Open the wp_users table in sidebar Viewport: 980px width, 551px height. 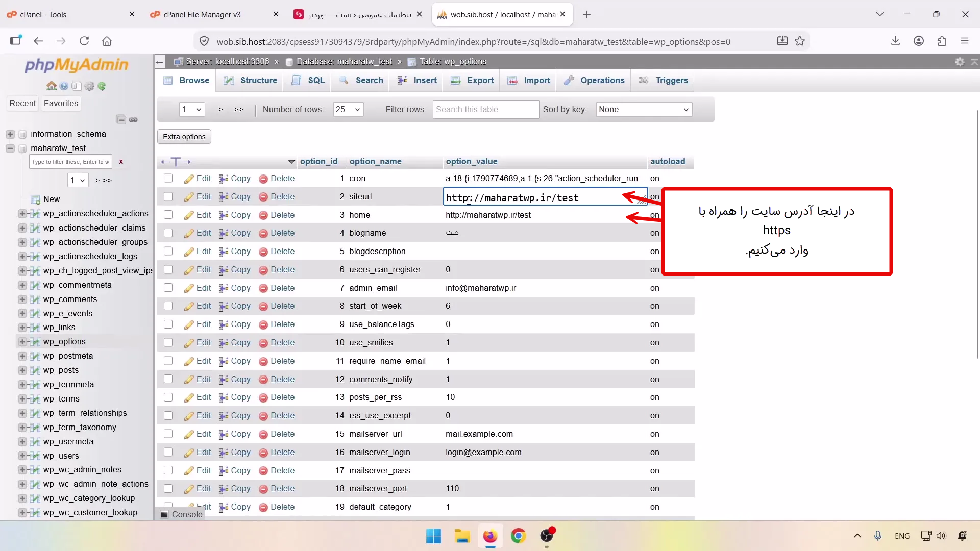(61, 456)
